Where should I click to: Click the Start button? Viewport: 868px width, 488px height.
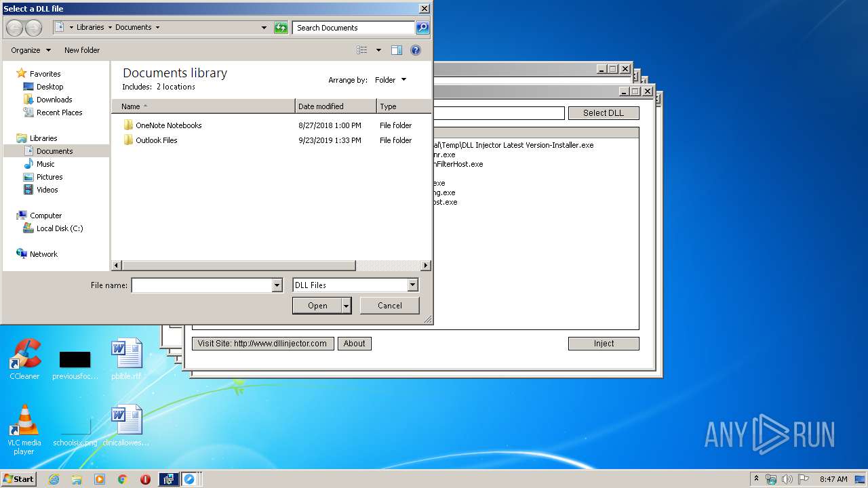coord(19,479)
